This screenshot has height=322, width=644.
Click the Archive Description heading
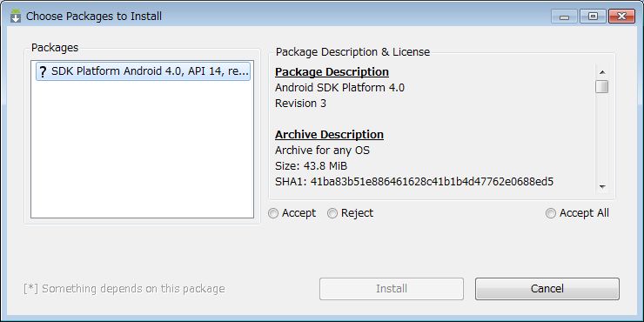[x=329, y=135]
